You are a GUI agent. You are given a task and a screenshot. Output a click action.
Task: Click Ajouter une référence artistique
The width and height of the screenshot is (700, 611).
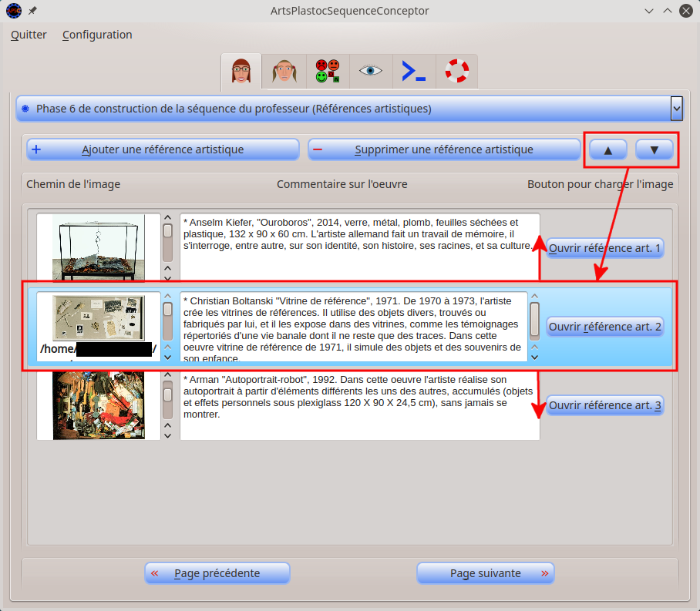tap(163, 149)
